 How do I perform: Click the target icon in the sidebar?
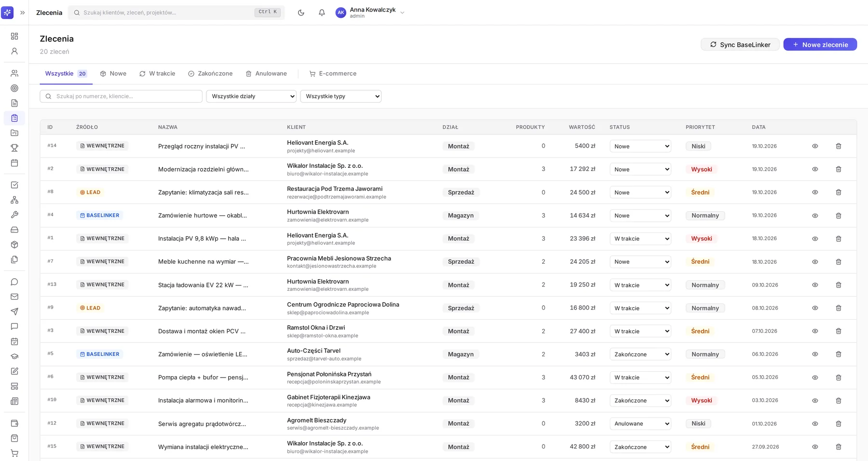[14, 88]
